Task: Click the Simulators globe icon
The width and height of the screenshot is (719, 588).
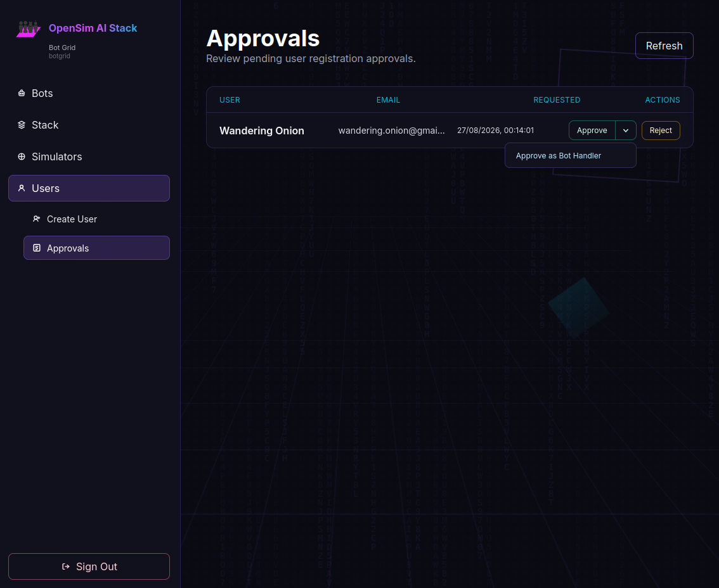Action: [22, 157]
